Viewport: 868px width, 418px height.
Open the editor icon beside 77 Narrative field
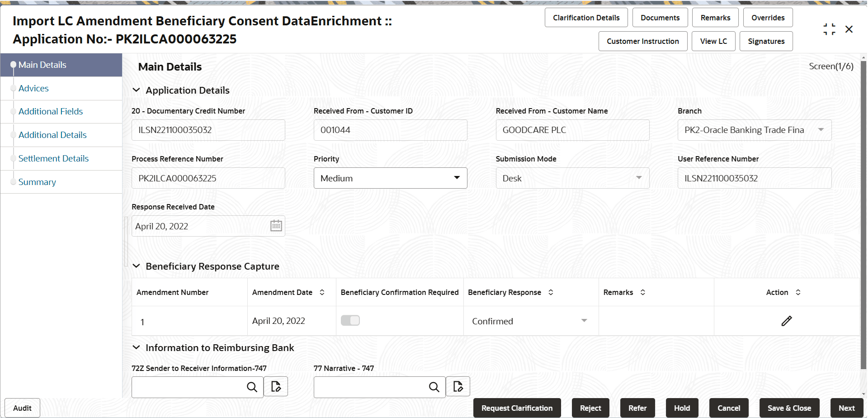(458, 387)
